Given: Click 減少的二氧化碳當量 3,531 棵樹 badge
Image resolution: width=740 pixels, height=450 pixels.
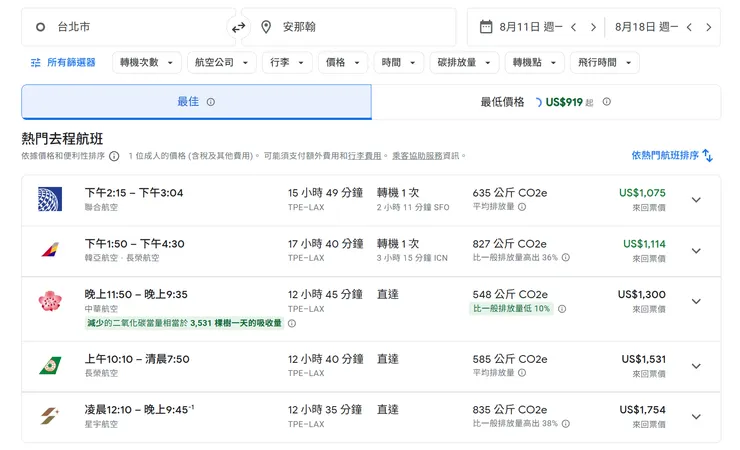Looking at the screenshot, I should tap(184, 323).
